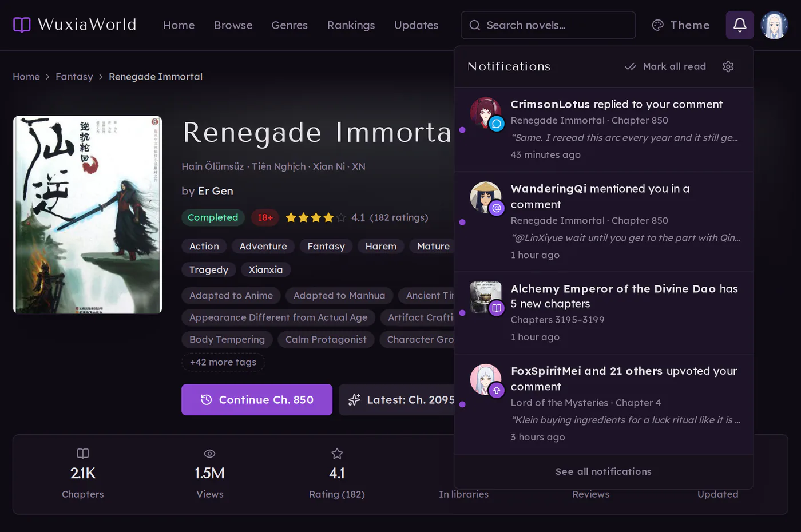Select the Body Tempering tag
The width and height of the screenshot is (801, 532).
click(x=227, y=339)
